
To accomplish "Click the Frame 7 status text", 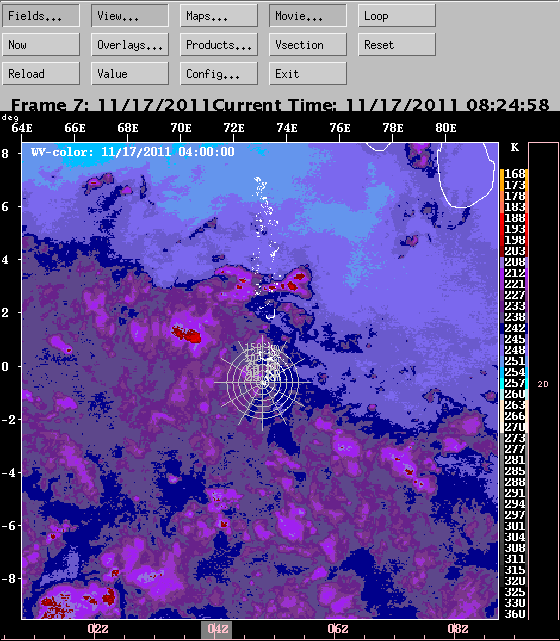I will pyautogui.click(x=110, y=105).
